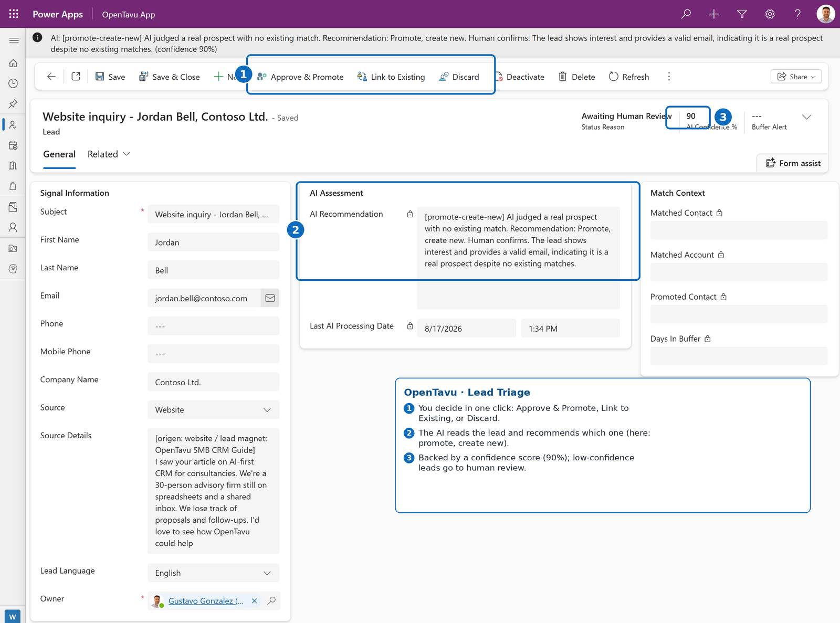Click Refresh in the command bar
The image size is (840, 623).
pyautogui.click(x=629, y=77)
